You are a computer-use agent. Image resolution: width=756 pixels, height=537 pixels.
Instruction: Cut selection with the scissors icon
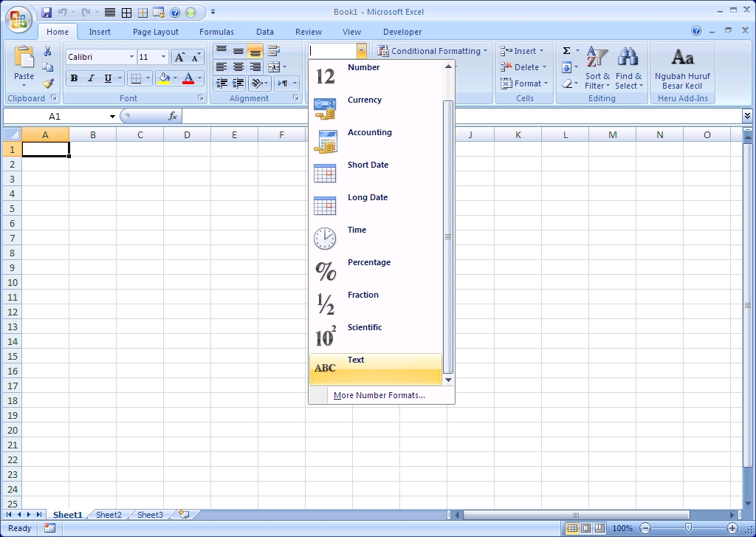pos(48,51)
